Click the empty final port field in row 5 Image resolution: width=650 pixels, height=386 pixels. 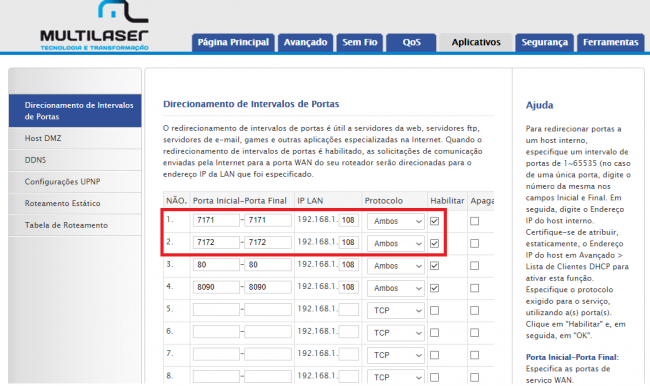pyautogui.click(x=268, y=309)
